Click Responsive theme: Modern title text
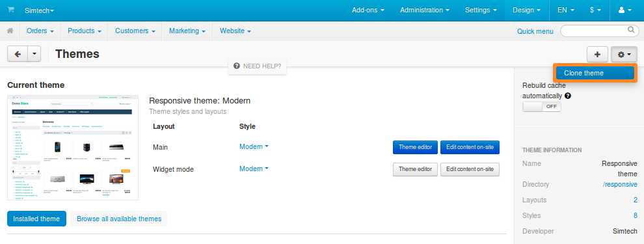644x244 pixels. 200,101
